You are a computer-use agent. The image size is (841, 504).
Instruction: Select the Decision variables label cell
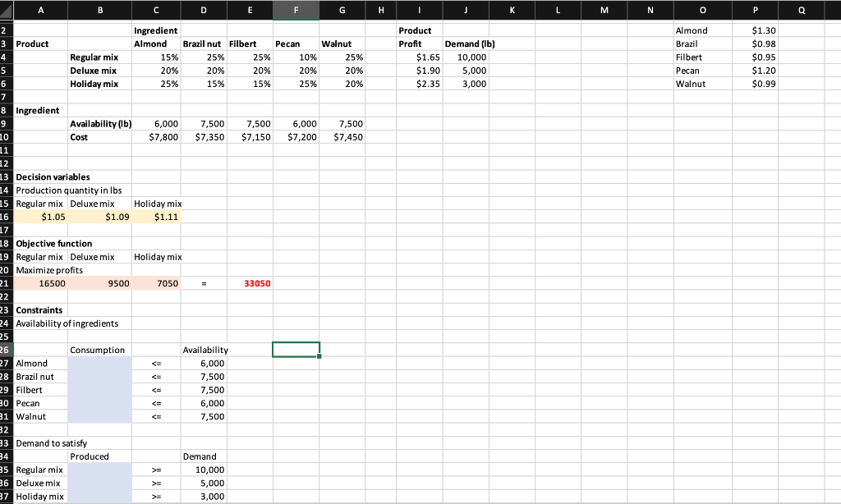pyautogui.click(x=41, y=176)
